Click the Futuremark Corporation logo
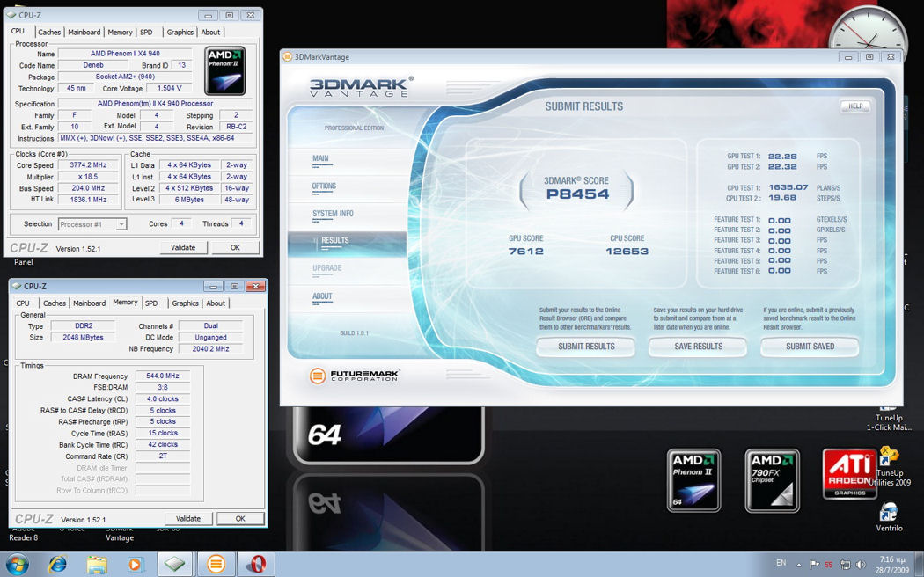The image size is (924, 577). click(354, 375)
